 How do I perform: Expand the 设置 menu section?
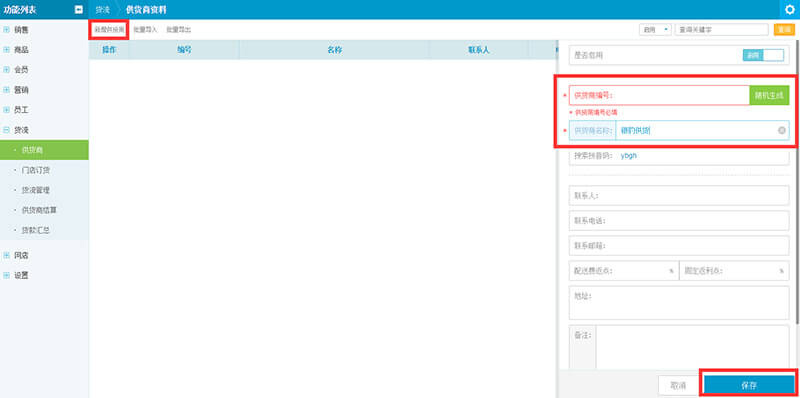(7, 275)
